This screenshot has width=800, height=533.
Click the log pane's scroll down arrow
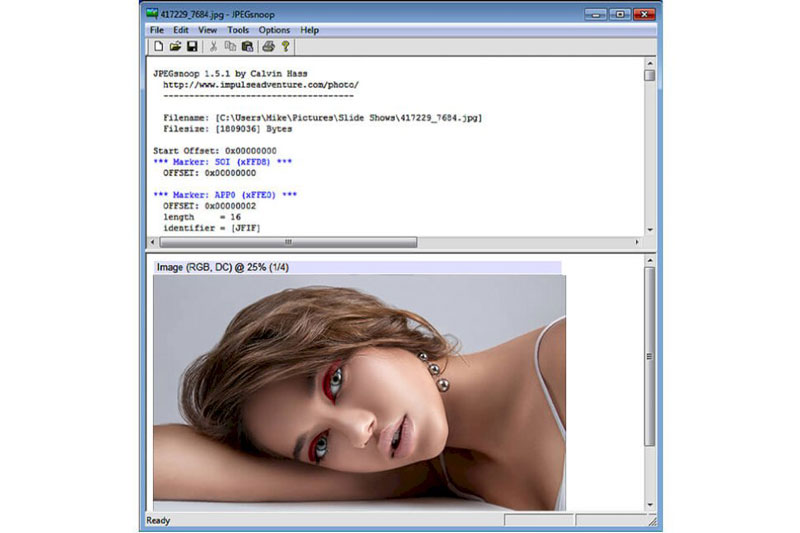coord(650,230)
